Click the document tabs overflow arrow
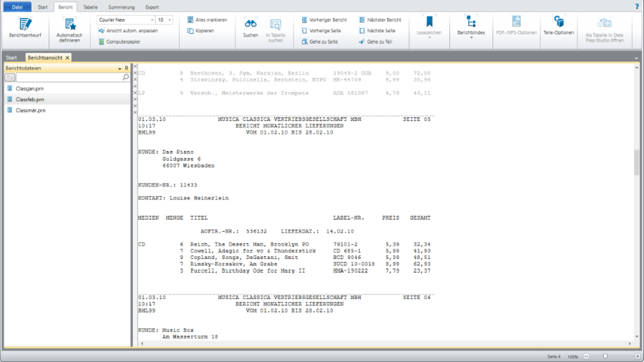The height and width of the screenshot is (362, 644). pos(636,58)
